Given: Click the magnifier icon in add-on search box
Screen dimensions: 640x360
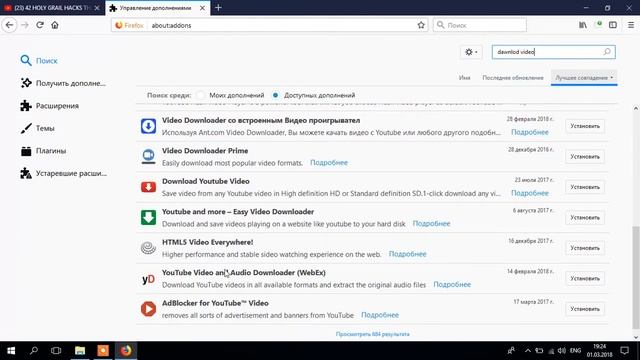Looking at the screenshot, I should click(607, 52).
